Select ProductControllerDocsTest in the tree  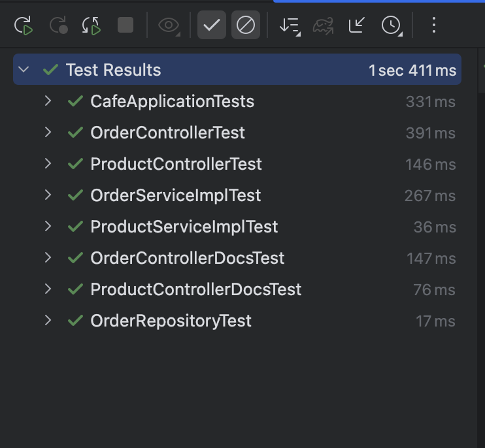(x=195, y=289)
